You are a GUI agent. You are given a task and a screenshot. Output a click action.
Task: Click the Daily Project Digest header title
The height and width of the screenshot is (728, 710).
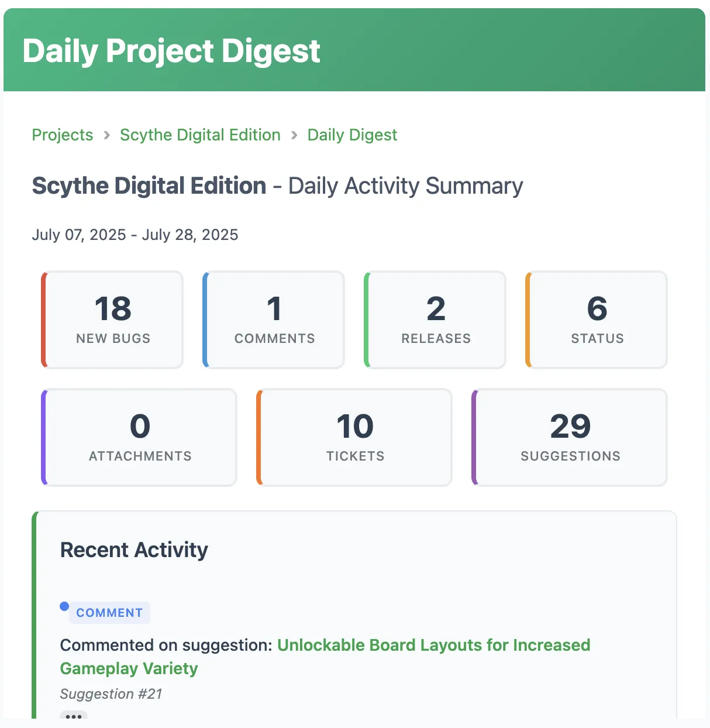click(171, 51)
